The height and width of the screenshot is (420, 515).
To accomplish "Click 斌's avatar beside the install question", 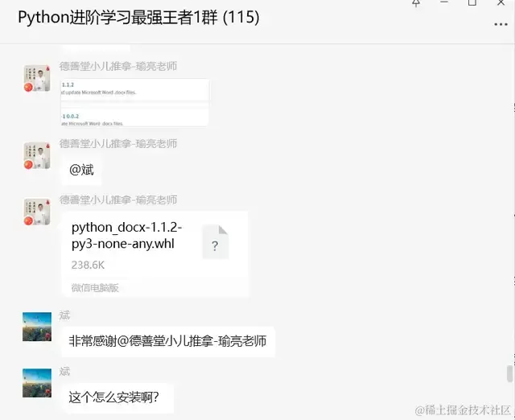I will pos(37,382).
